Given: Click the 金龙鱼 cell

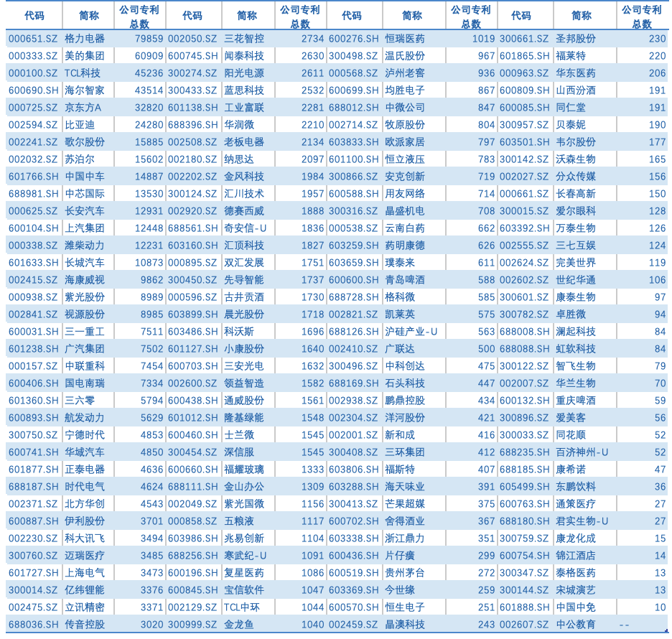Looking at the screenshot, I should 239,625.
